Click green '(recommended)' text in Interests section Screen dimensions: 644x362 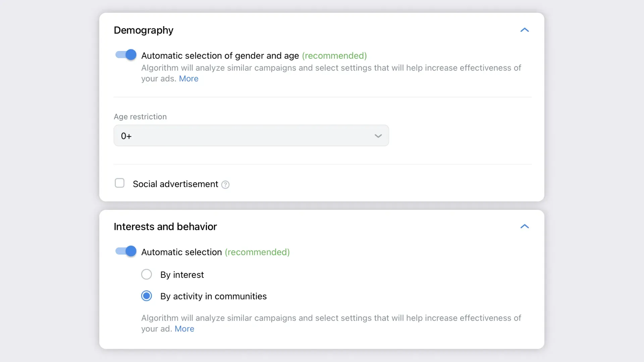pos(257,252)
